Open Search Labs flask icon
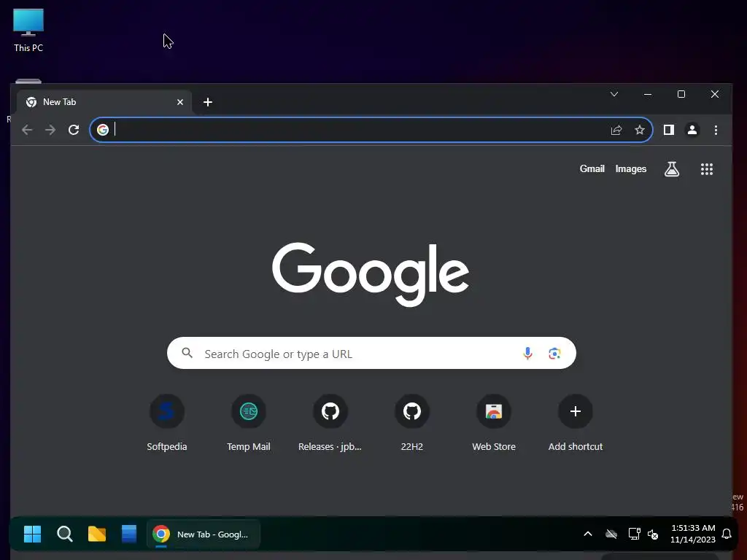The width and height of the screenshot is (747, 560). (x=672, y=169)
